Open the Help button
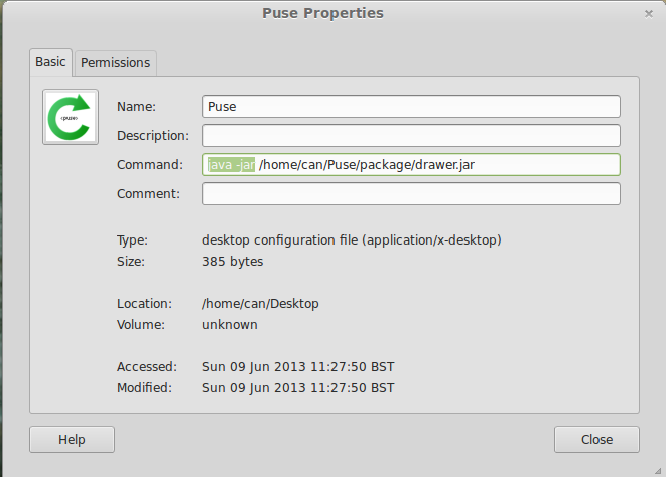The width and height of the screenshot is (666, 477). [72, 440]
